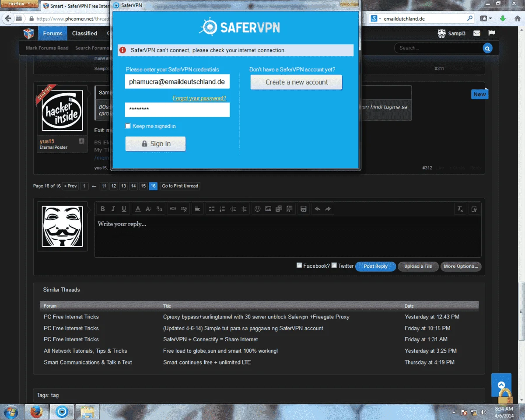Open the font size tool
Viewport: 525px width, 420px height.
[148, 209]
